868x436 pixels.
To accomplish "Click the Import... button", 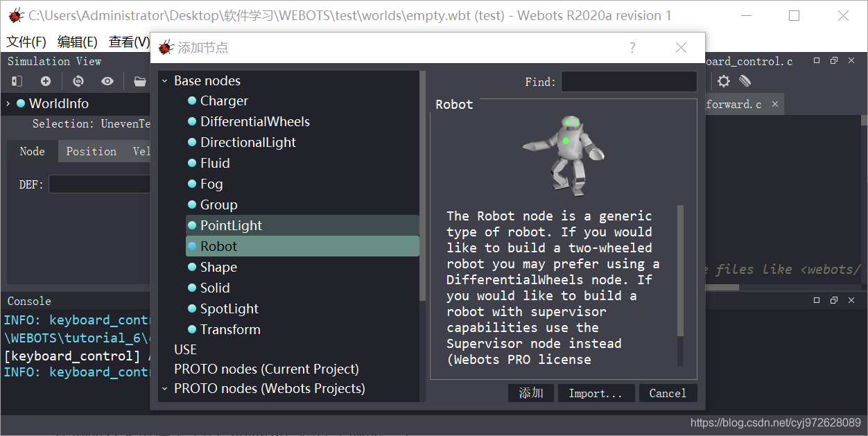I will tap(596, 393).
